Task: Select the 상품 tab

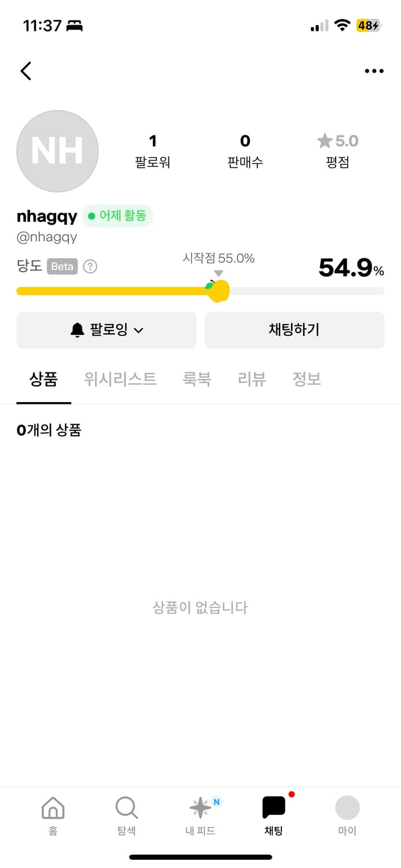Action: (43, 379)
